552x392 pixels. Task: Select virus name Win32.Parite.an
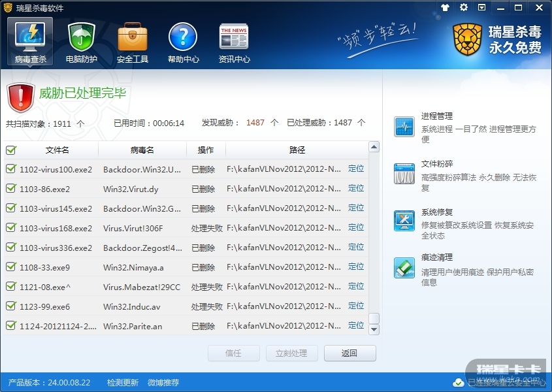133,327
